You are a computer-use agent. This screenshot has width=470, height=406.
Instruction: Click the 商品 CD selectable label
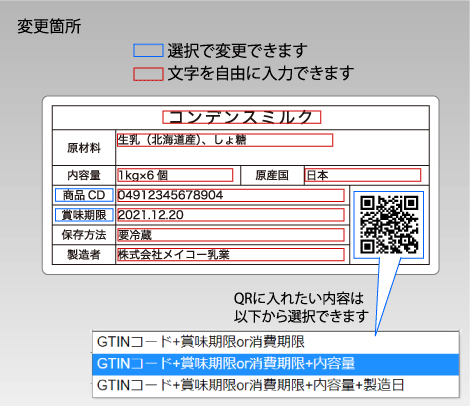84,195
